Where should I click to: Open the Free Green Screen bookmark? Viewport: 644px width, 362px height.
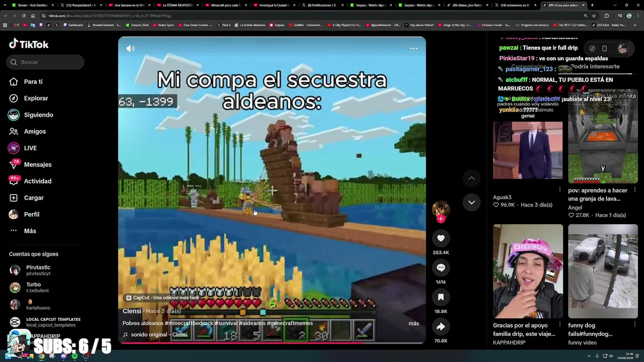pos(196,25)
